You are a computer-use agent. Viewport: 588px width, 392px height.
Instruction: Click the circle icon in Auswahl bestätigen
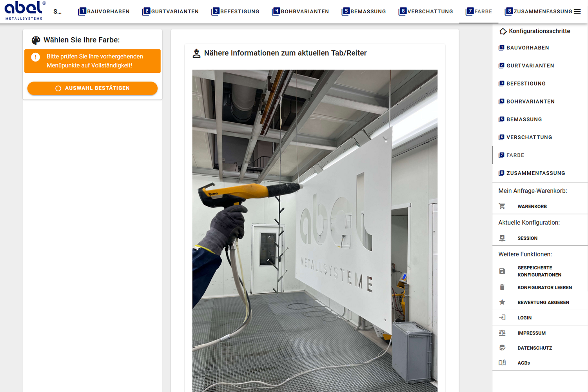coord(58,89)
